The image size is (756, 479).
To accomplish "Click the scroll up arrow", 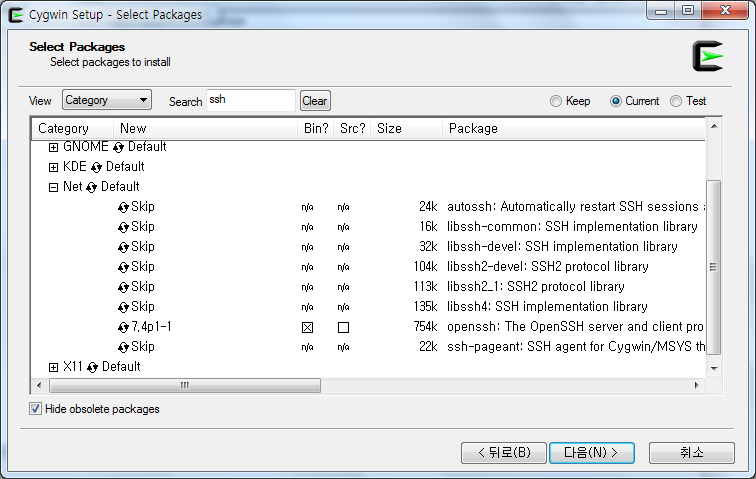I will 714,126.
